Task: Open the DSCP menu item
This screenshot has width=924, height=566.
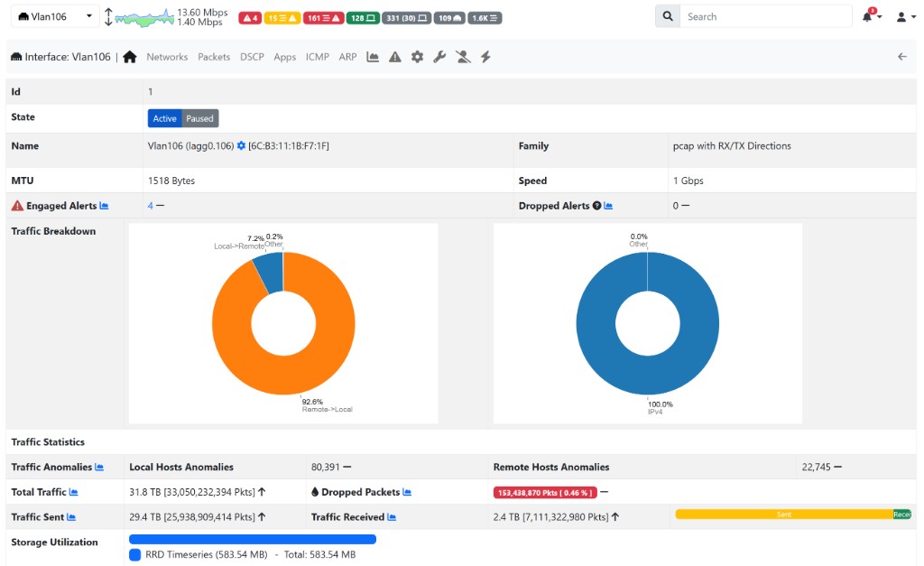Action: [252, 56]
